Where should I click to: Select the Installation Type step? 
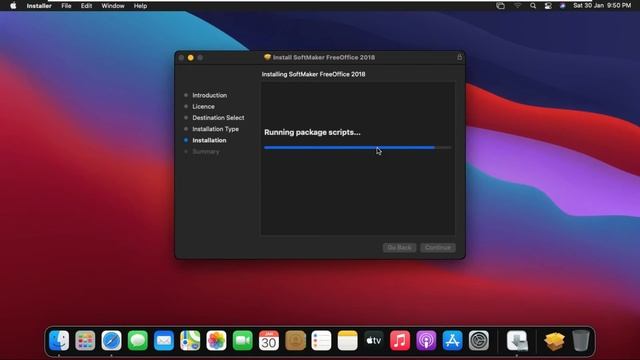point(216,129)
